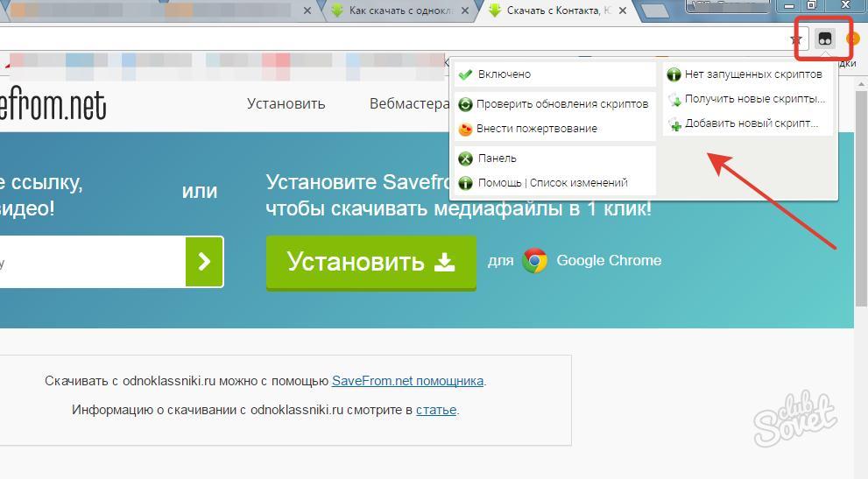
Task: Select the Скачать с Контакта tab
Action: point(558,11)
